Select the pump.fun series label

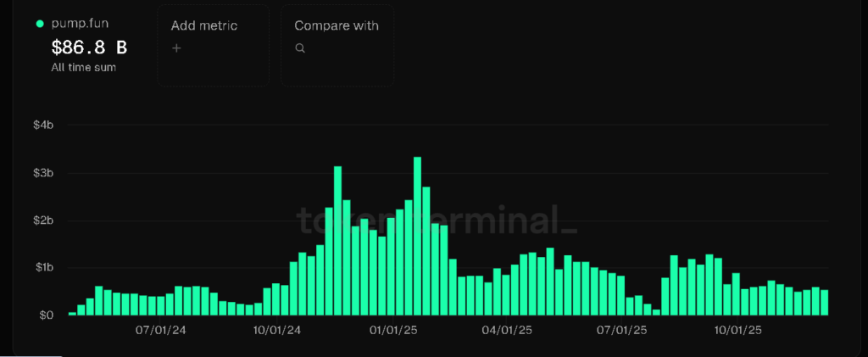(79, 24)
